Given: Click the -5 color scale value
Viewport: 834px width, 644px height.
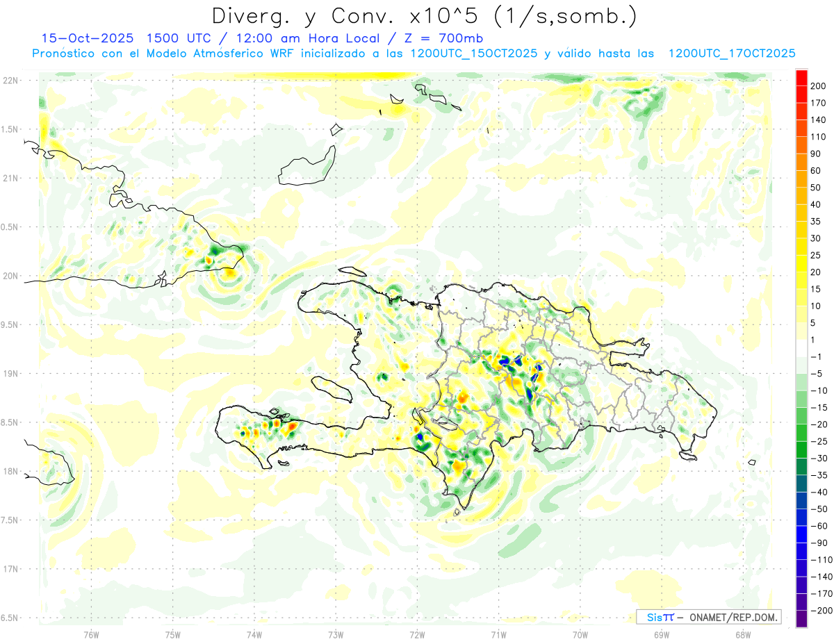Looking at the screenshot, I should click(817, 374).
